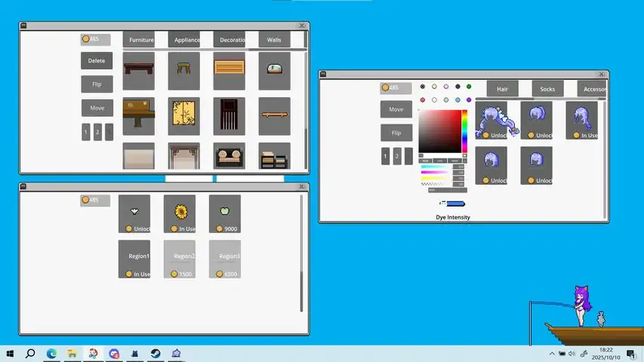Pick the bamboo folding screen item

tap(183, 115)
